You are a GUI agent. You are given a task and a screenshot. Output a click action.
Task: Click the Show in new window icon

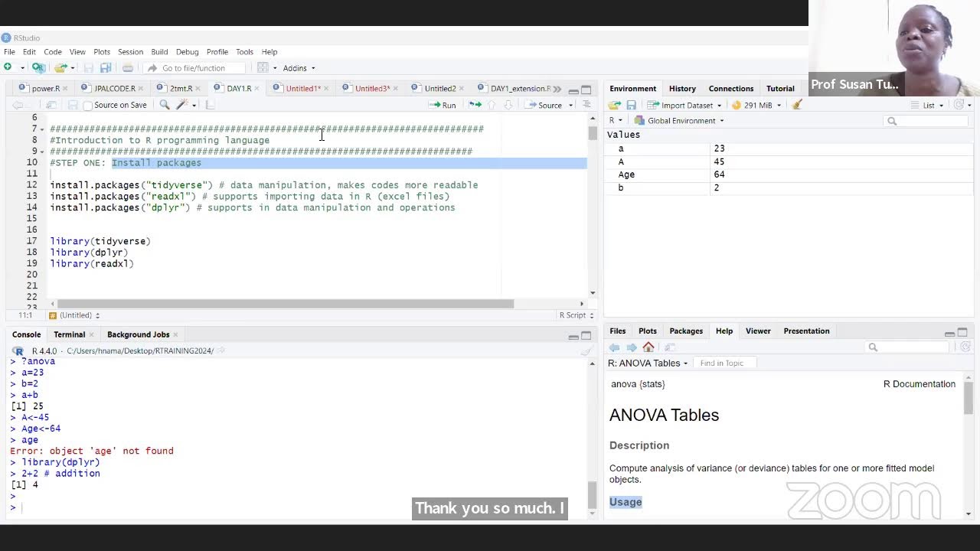click(x=51, y=105)
